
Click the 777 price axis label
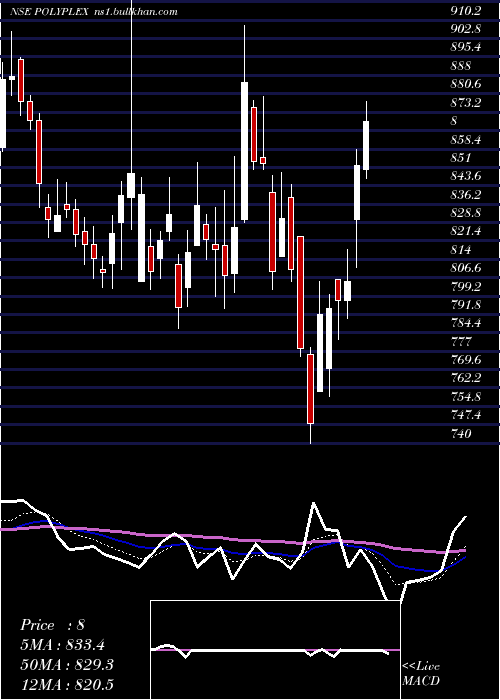coord(461,342)
